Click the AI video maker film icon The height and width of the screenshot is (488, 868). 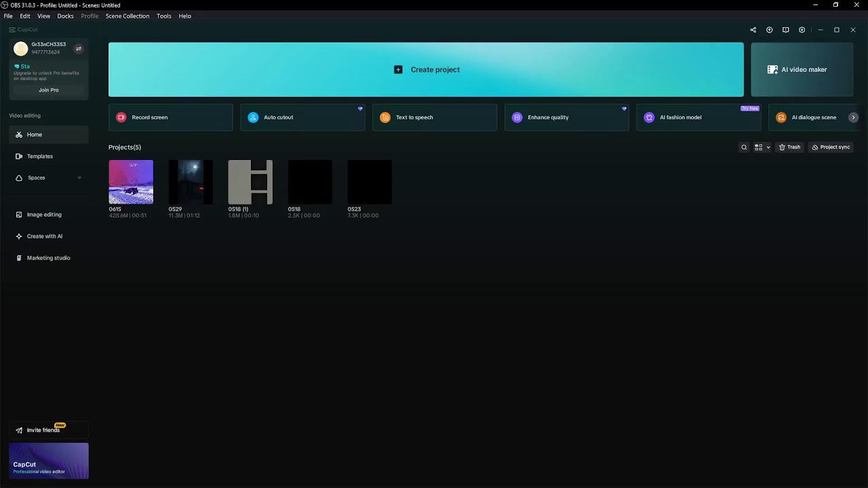772,70
